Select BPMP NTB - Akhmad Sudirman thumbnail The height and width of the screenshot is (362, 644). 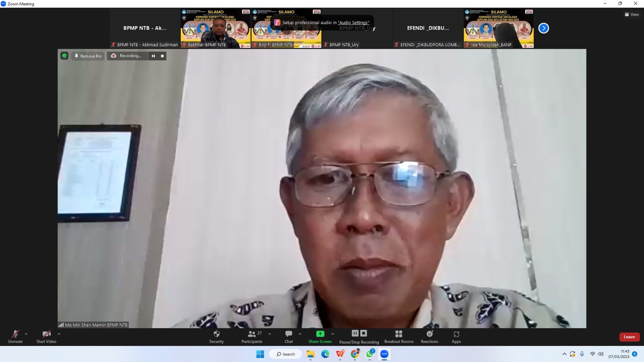coord(145,28)
